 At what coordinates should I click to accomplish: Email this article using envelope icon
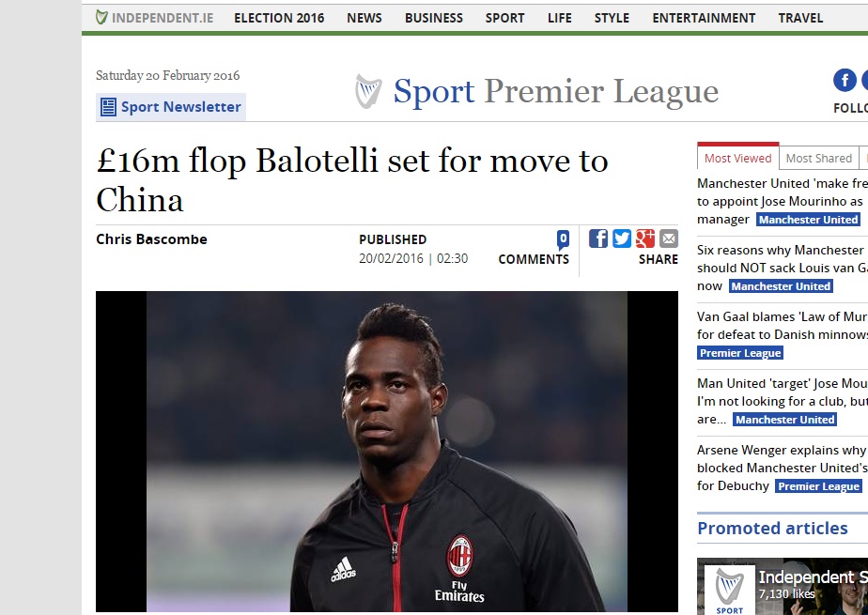pyautogui.click(x=668, y=238)
